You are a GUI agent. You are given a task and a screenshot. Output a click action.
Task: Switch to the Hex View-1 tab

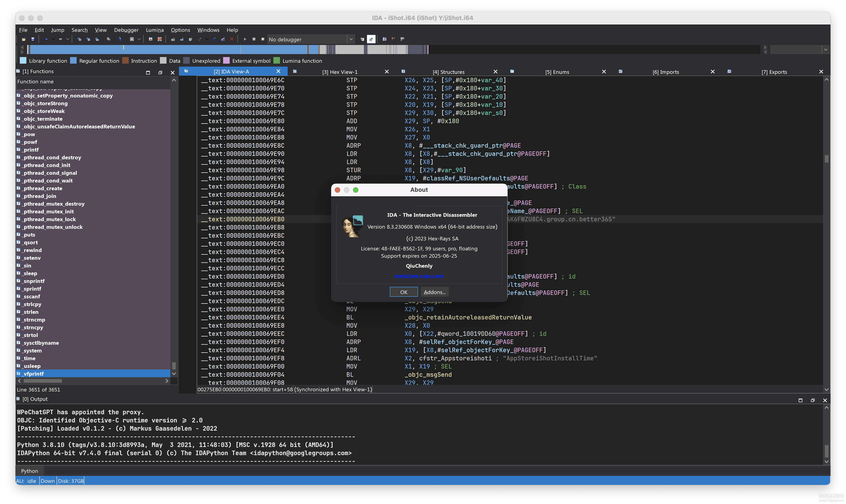click(x=340, y=72)
